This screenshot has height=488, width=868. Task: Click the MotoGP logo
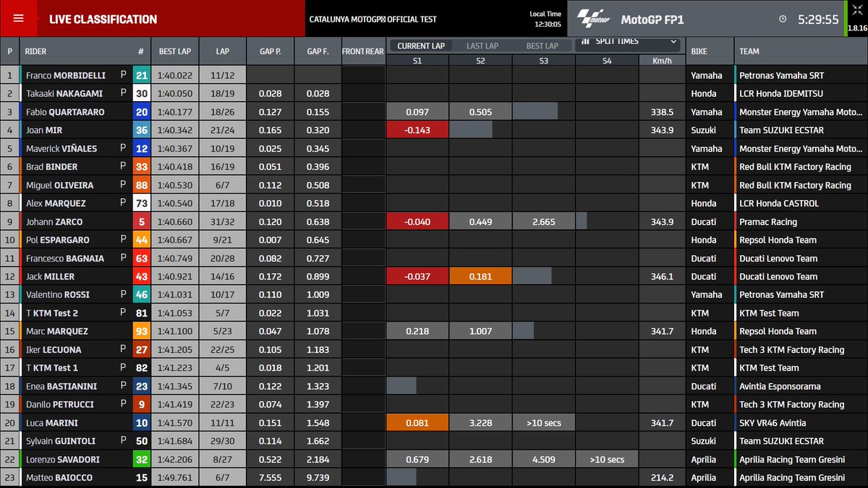pos(595,20)
